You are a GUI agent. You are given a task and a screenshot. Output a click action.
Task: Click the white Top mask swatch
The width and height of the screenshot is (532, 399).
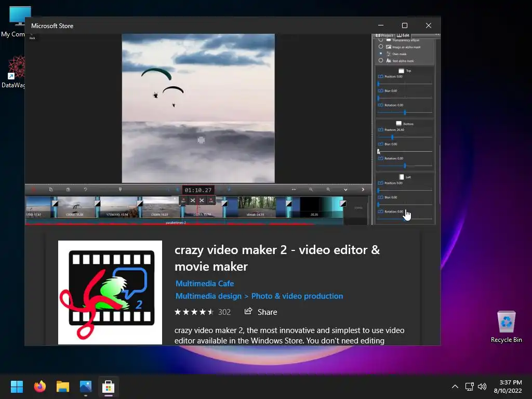pyautogui.click(x=402, y=71)
